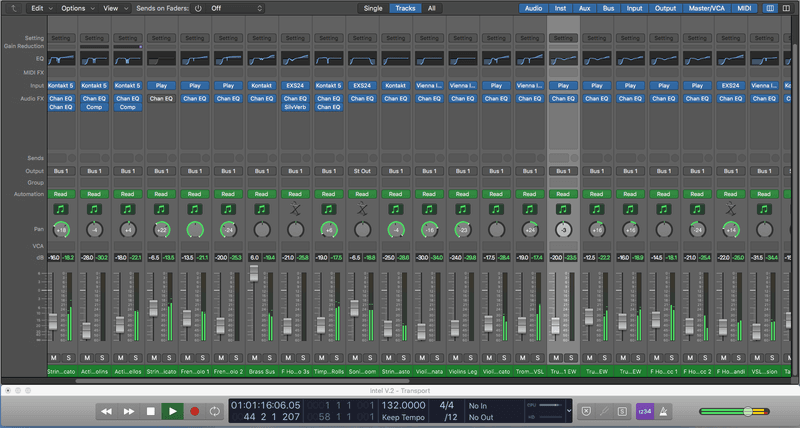Click the instrument icon on Brass Sus channel
This screenshot has height=428, width=800.
click(x=262, y=209)
